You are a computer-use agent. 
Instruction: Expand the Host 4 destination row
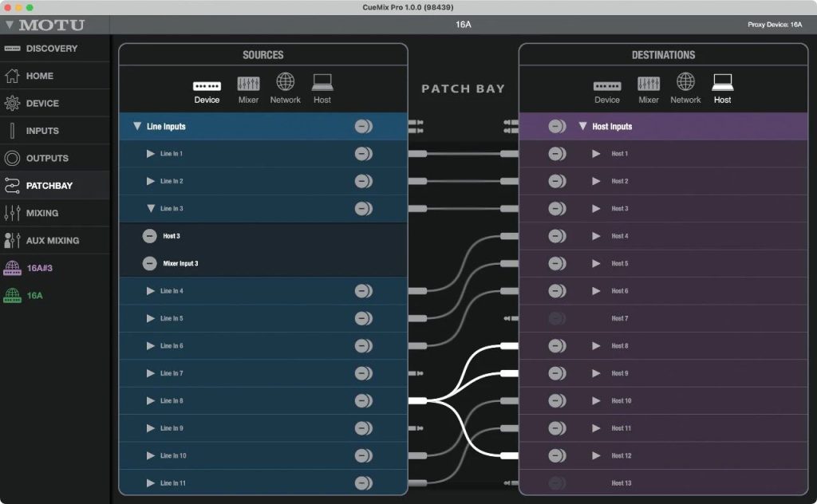[x=596, y=236]
